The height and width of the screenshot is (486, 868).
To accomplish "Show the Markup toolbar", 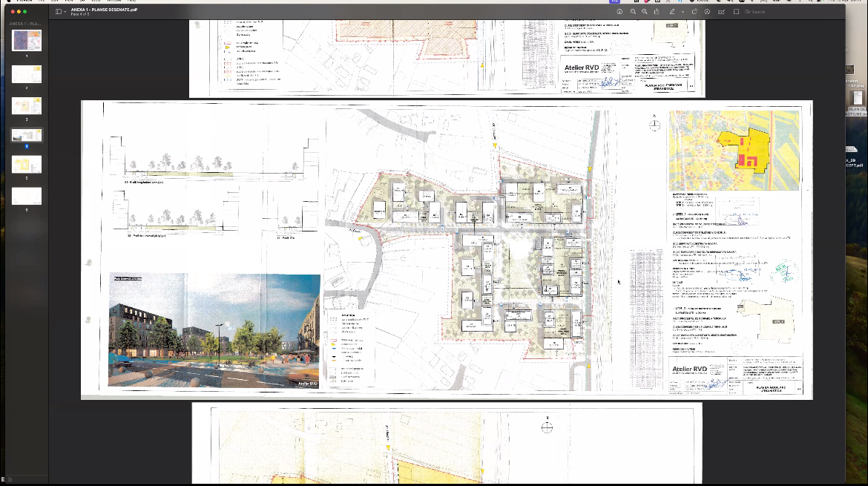I will [x=708, y=12].
